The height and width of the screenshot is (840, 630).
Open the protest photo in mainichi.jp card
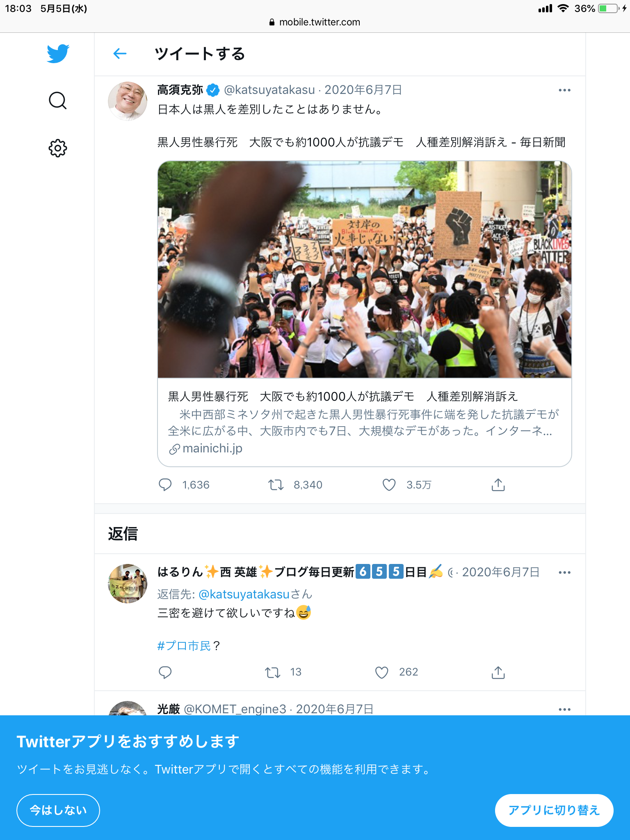click(x=365, y=269)
